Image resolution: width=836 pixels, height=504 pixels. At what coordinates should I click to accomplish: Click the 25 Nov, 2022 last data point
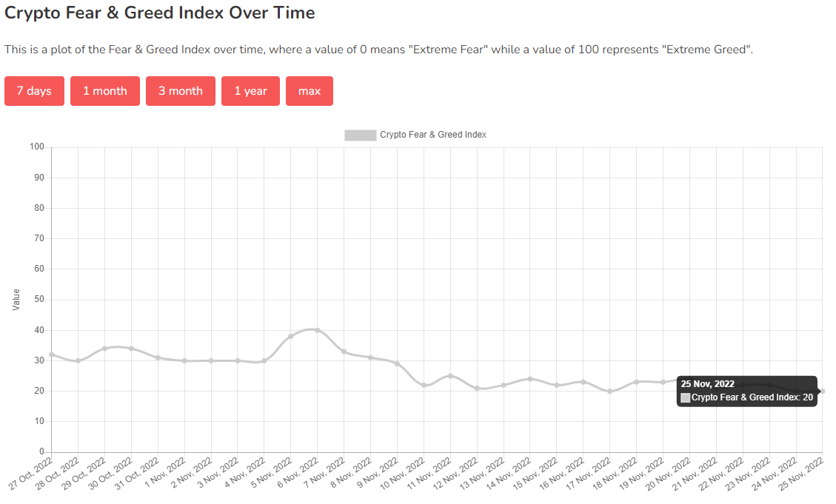(x=822, y=391)
